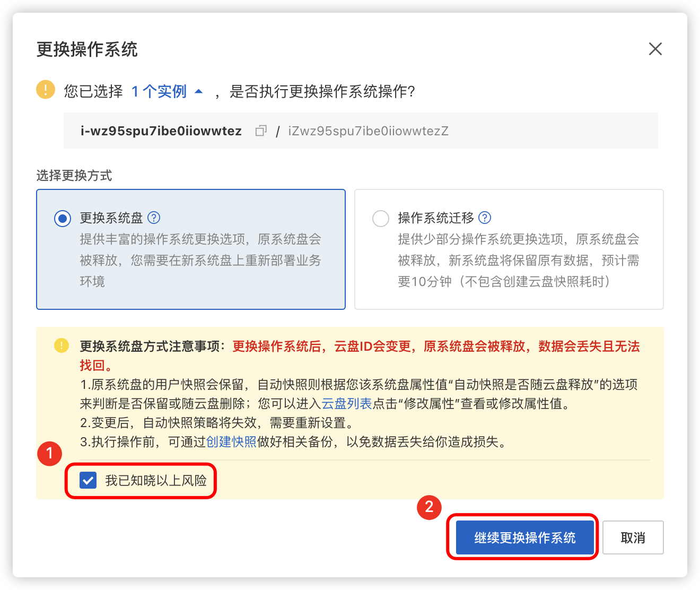
Task: Click 继续更换操作系统 button
Action: click(x=524, y=537)
